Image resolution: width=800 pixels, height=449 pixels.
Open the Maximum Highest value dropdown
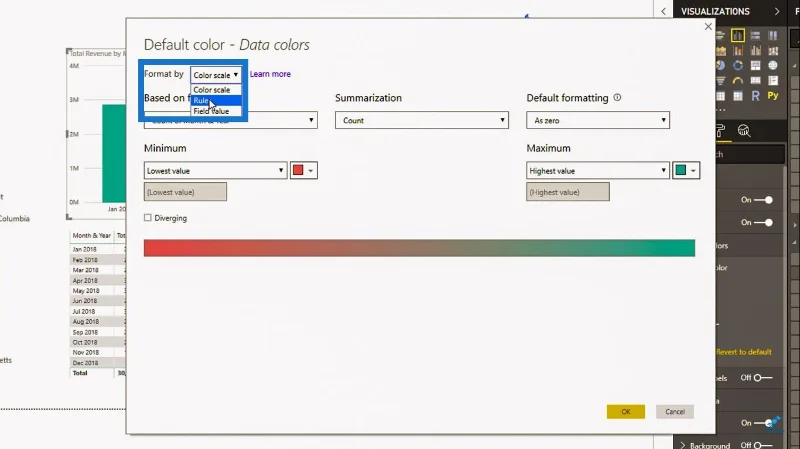pos(597,170)
